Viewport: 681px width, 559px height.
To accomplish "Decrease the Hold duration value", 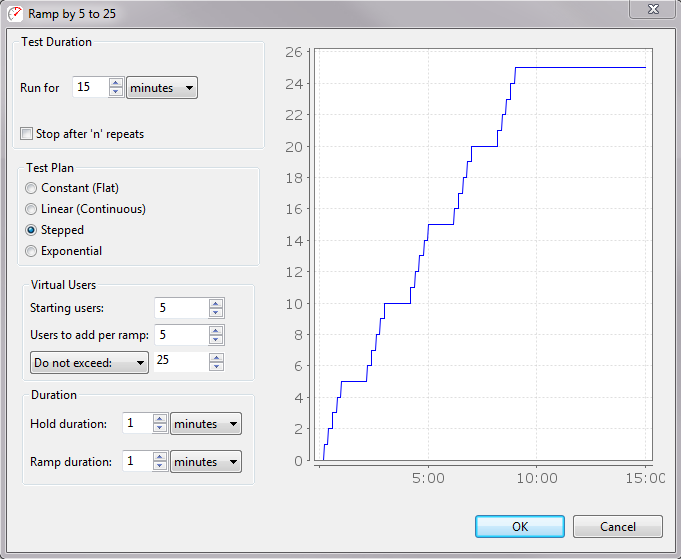I will [160, 428].
